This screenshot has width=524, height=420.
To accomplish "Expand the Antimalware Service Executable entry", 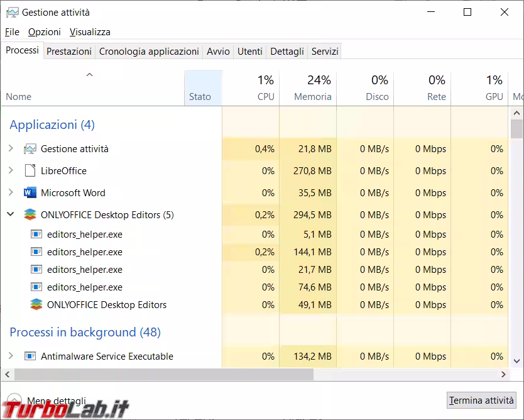I will click(x=11, y=356).
